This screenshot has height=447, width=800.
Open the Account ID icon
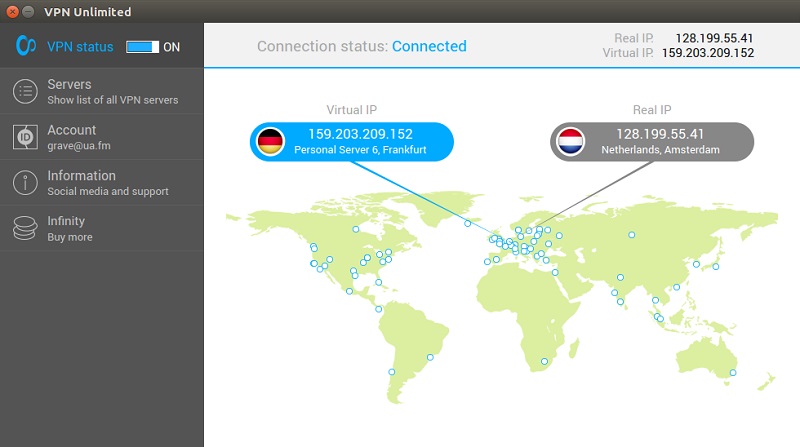26,137
